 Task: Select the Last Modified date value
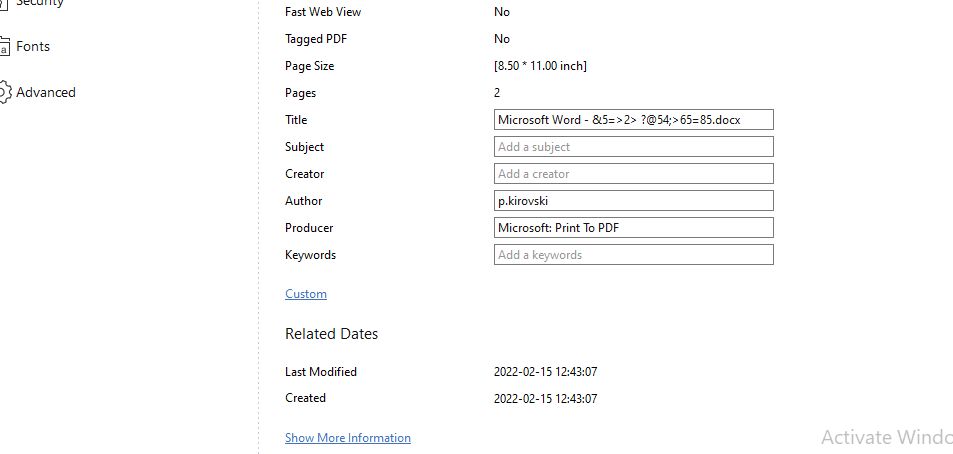(x=545, y=372)
